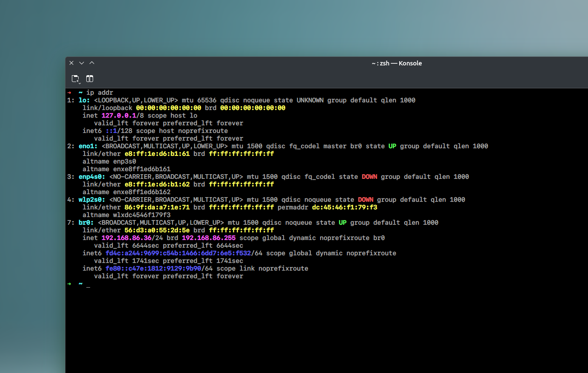Click 'altname enxe8ff1ed6b162' text

pos(126,192)
